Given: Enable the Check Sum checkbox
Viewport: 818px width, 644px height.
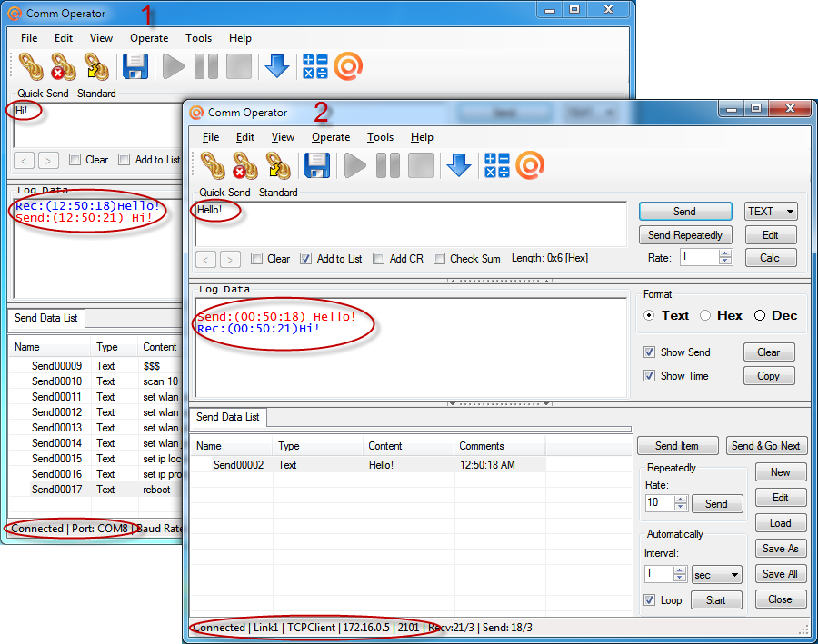Looking at the screenshot, I should tap(440, 259).
